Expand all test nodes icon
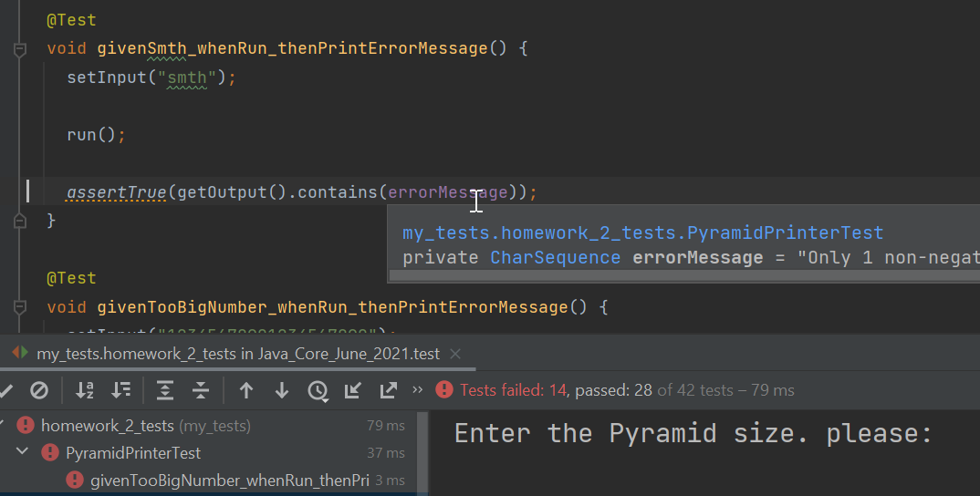The image size is (980, 496). pyautogui.click(x=165, y=390)
